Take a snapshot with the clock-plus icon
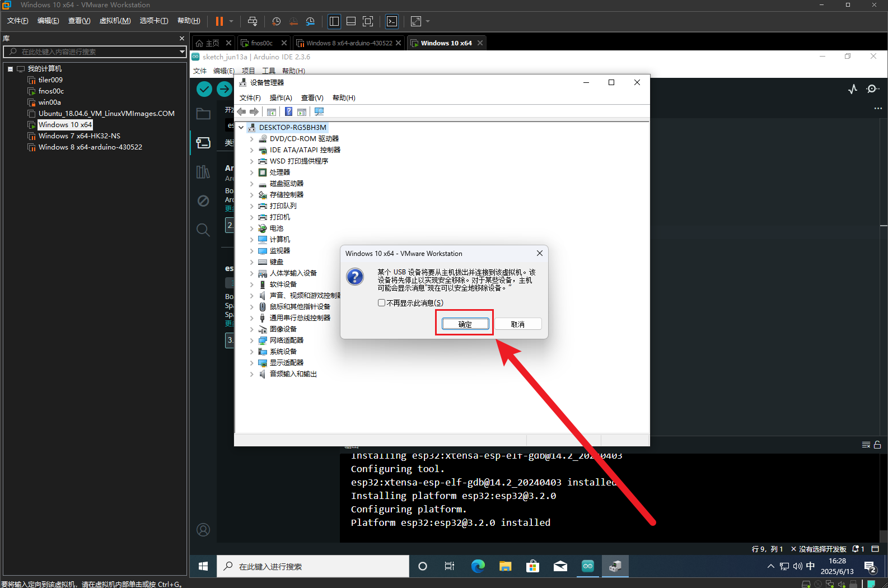This screenshot has height=588, width=888. pos(276,21)
